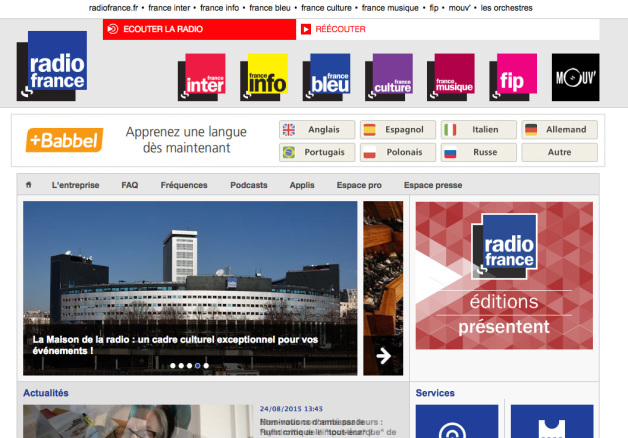This screenshot has width=628, height=438.
Task: Choose Autre in the Babbel ad
Action: pos(560,152)
